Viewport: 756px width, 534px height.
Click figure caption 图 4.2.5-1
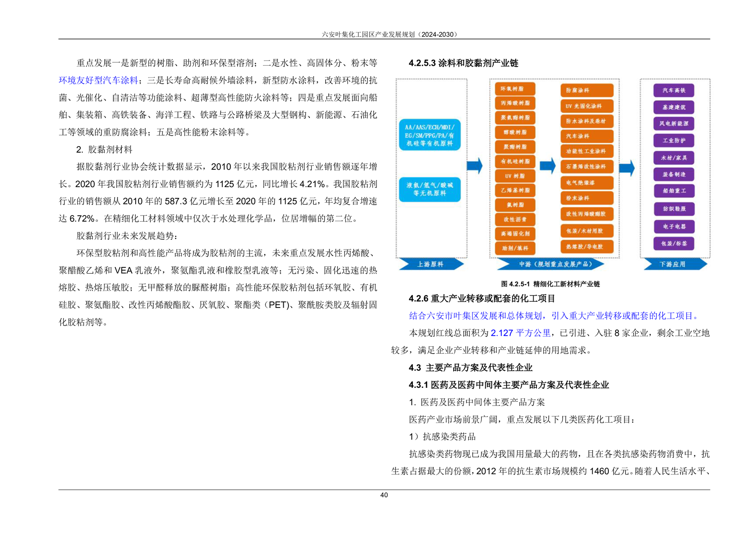point(550,284)
